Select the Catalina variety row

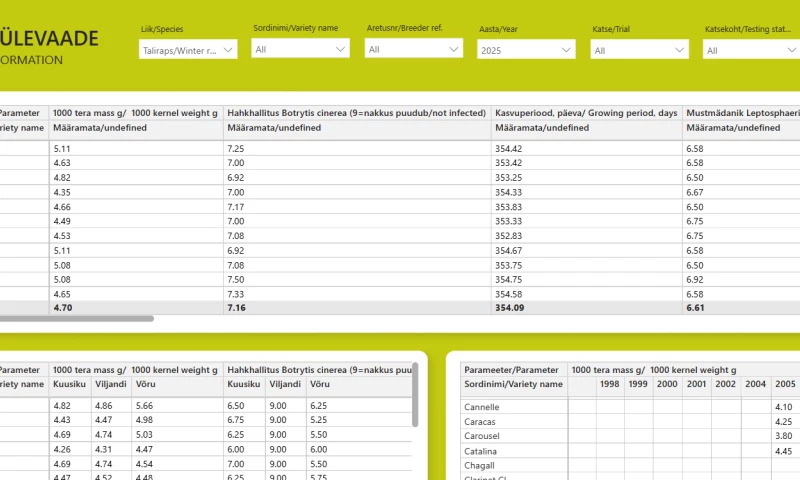pyautogui.click(x=514, y=451)
